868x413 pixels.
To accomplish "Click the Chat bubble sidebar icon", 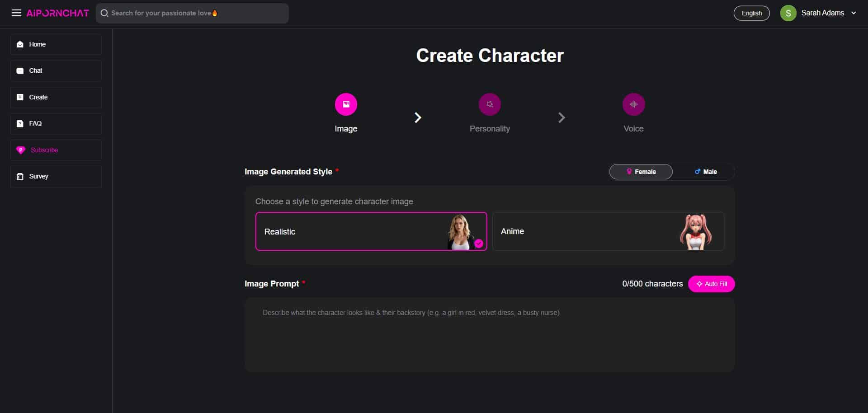I will pyautogui.click(x=20, y=70).
